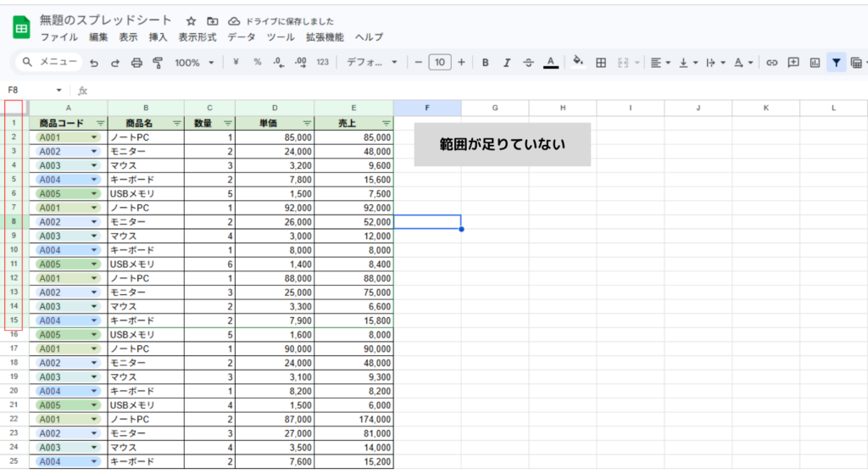Click the undo arrow icon

94,63
